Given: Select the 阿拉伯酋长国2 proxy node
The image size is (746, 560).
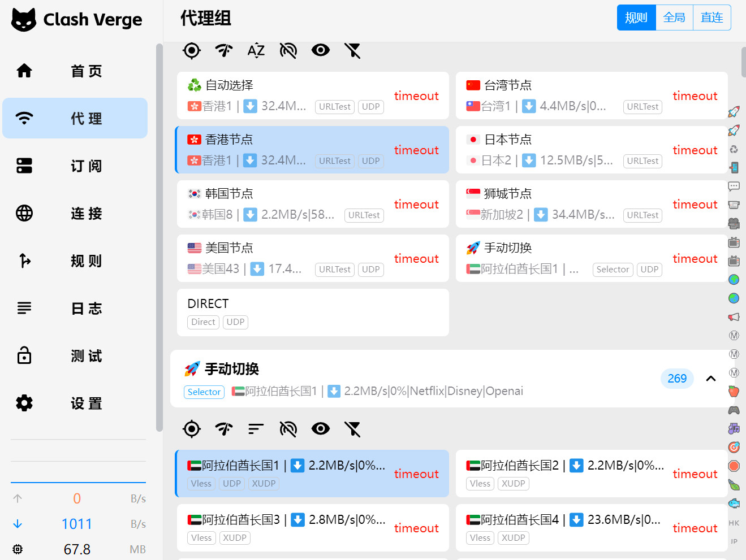Looking at the screenshot, I should tap(566, 474).
